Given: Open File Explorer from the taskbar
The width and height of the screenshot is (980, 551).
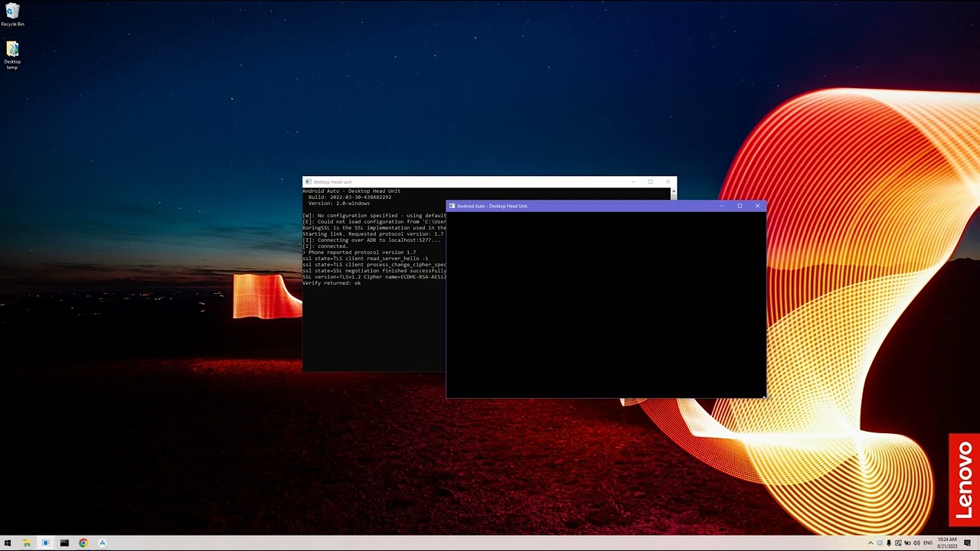Looking at the screenshot, I should (x=27, y=543).
